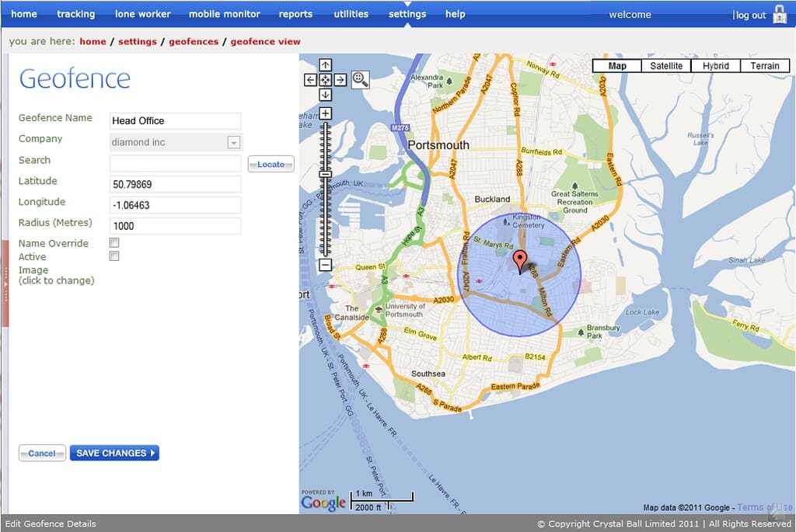796x532 pixels.
Task: Toggle the Name Override checkbox
Action: click(114, 243)
